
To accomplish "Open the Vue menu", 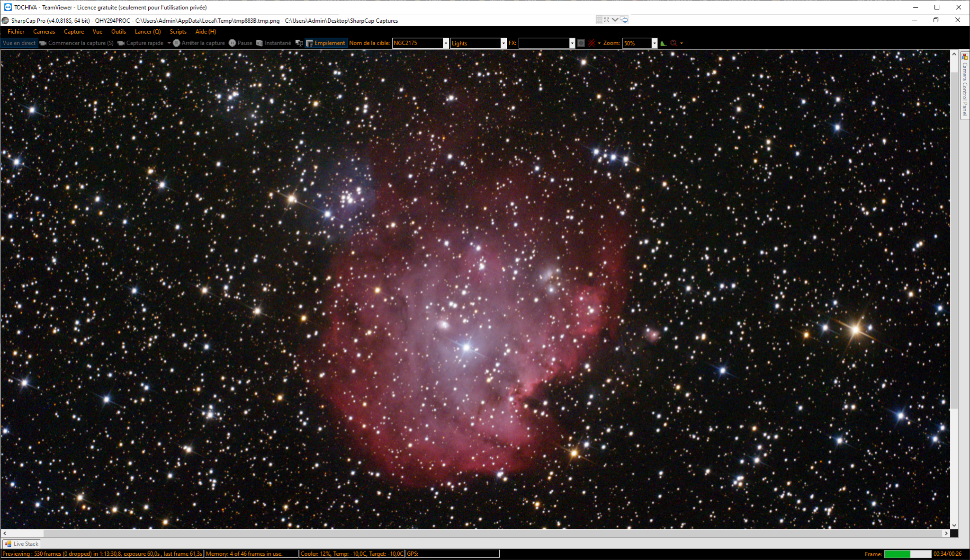I will pyautogui.click(x=98, y=32).
